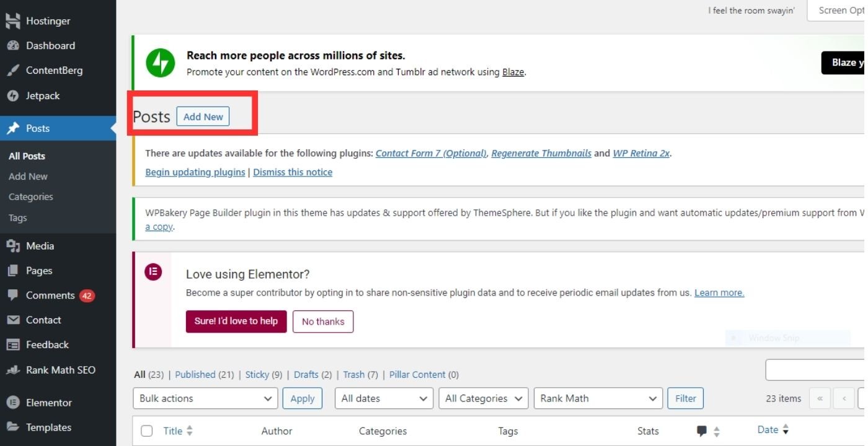Open the Bulk actions dropdown
The height and width of the screenshot is (446, 868).
(x=205, y=398)
